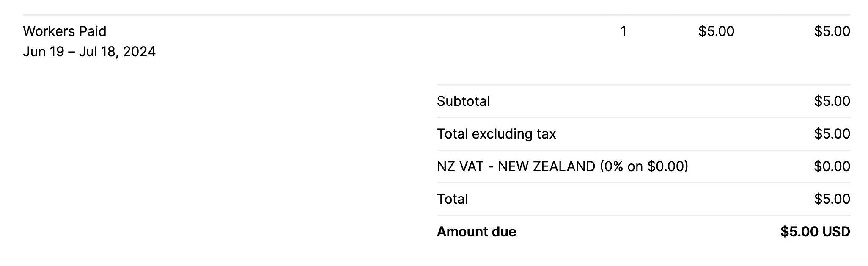The height and width of the screenshot is (266, 868).
Task: Select the bold $5.00 USD amount due
Action: click(x=815, y=232)
